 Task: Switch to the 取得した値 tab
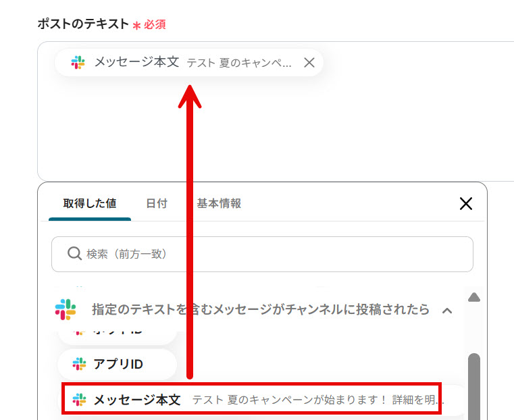89,203
